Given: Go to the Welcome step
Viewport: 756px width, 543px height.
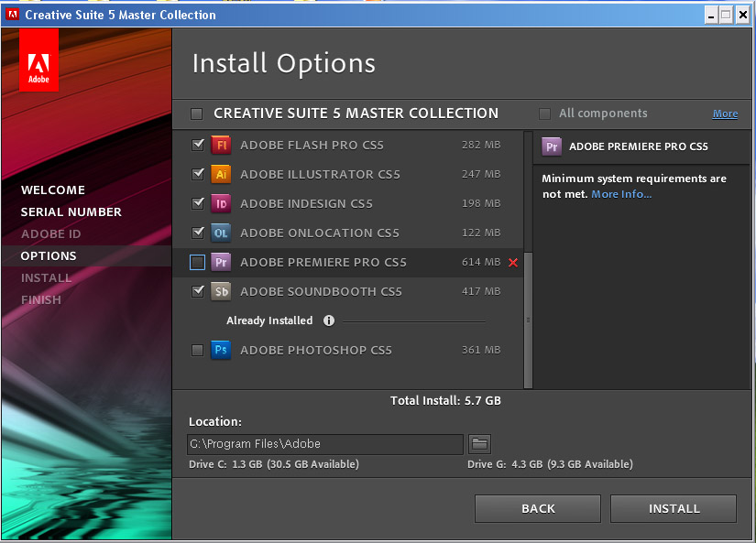Looking at the screenshot, I should (x=53, y=190).
